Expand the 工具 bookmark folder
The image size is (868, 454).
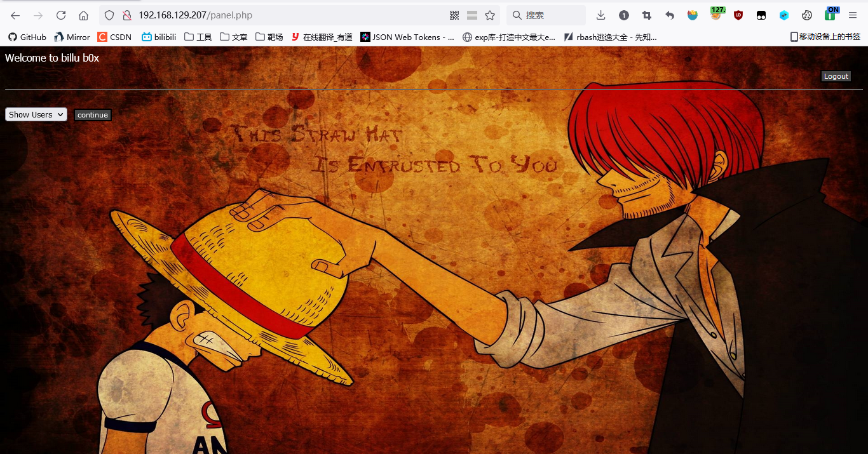198,37
